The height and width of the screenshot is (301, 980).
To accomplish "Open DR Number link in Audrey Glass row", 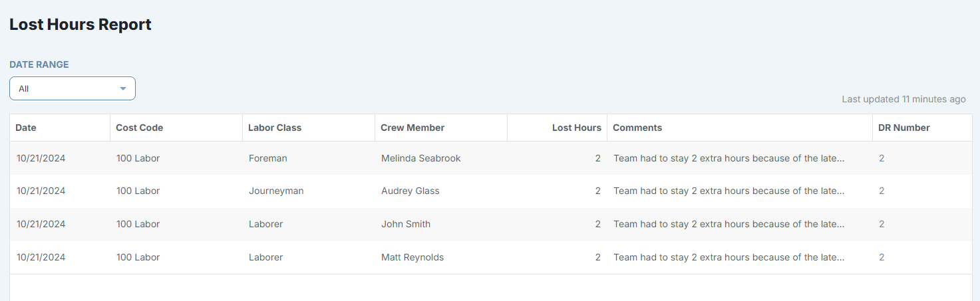I will [x=882, y=191].
